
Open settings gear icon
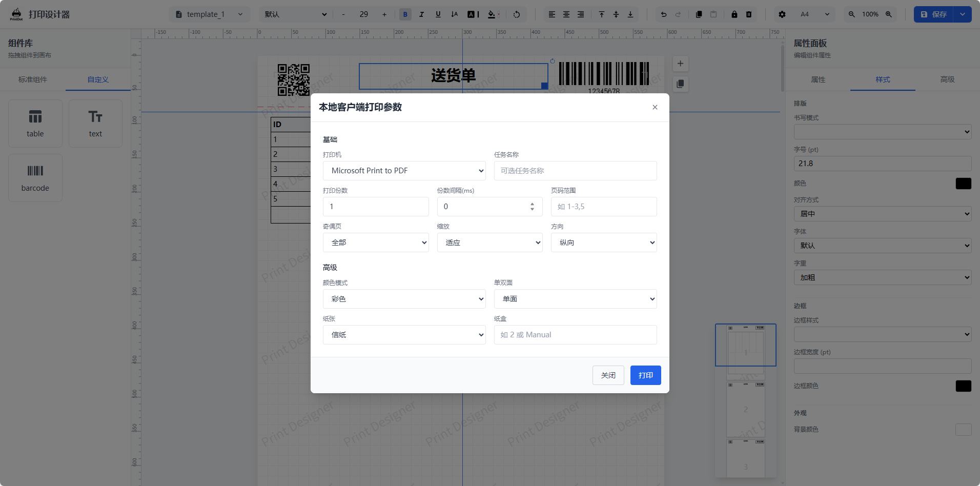(x=782, y=14)
